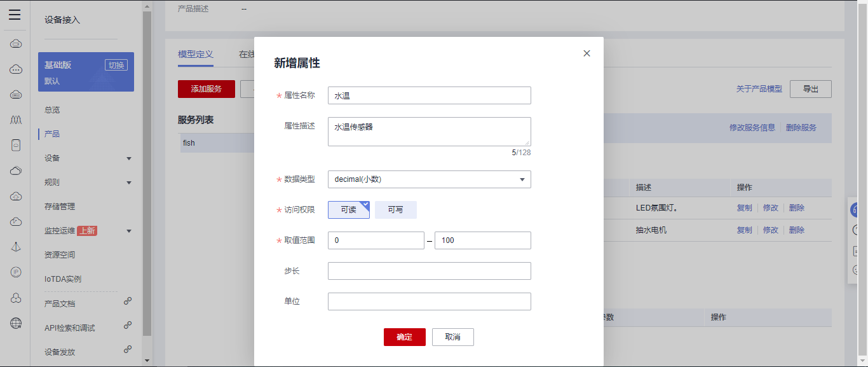Open the hamburger menu at top left
Viewport: 868px width, 367px height.
point(15,15)
